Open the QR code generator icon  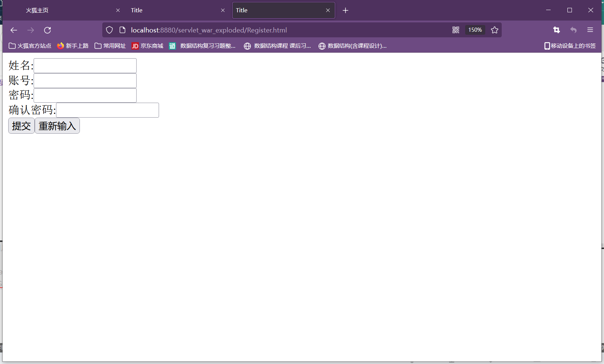click(456, 30)
